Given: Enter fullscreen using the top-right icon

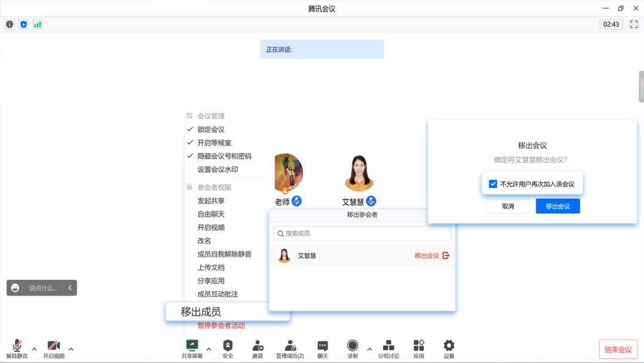Looking at the screenshot, I should (634, 24).
